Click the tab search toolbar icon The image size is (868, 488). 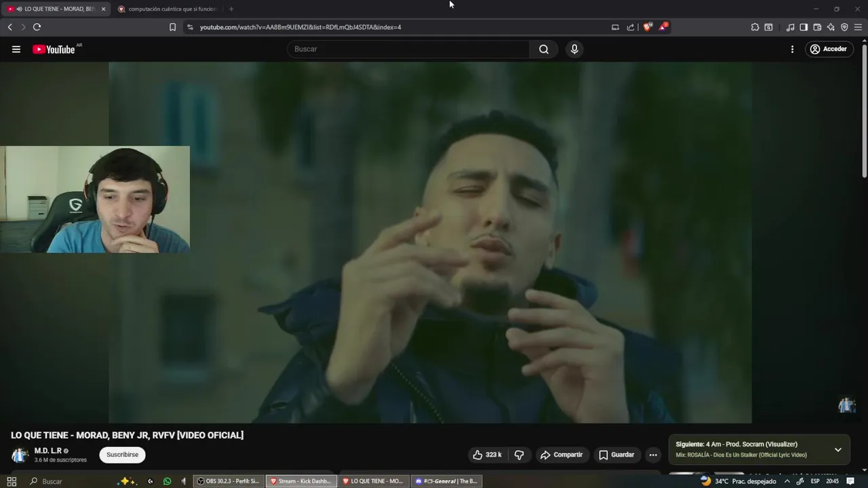pos(768,27)
